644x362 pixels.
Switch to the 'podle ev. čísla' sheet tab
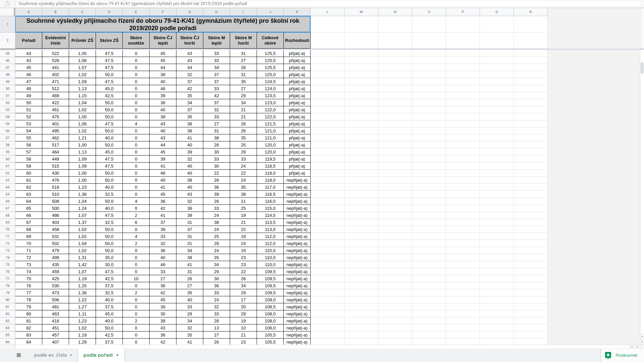click(x=50, y=355)
